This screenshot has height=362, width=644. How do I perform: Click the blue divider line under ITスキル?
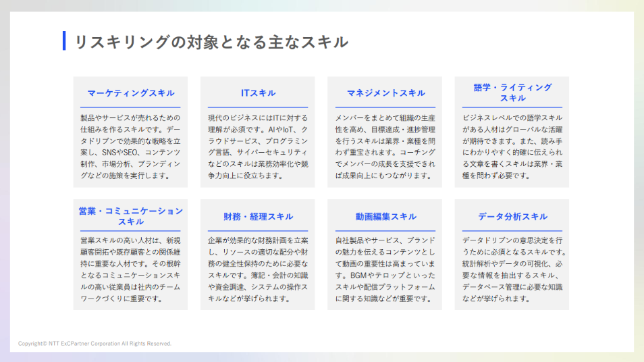click(x=258, y=107)
